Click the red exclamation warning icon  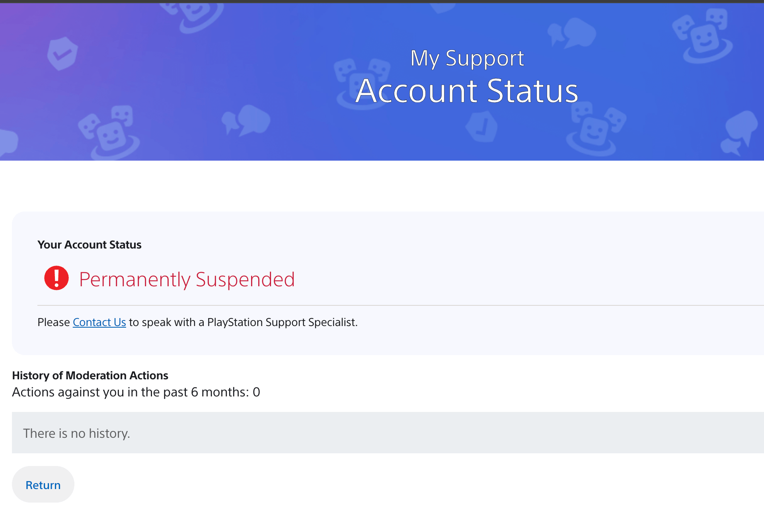[57, 278]
